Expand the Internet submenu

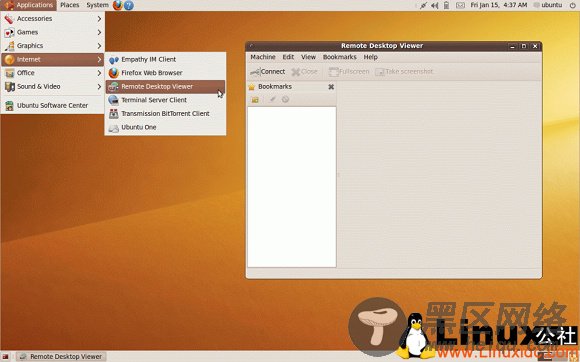53,60
